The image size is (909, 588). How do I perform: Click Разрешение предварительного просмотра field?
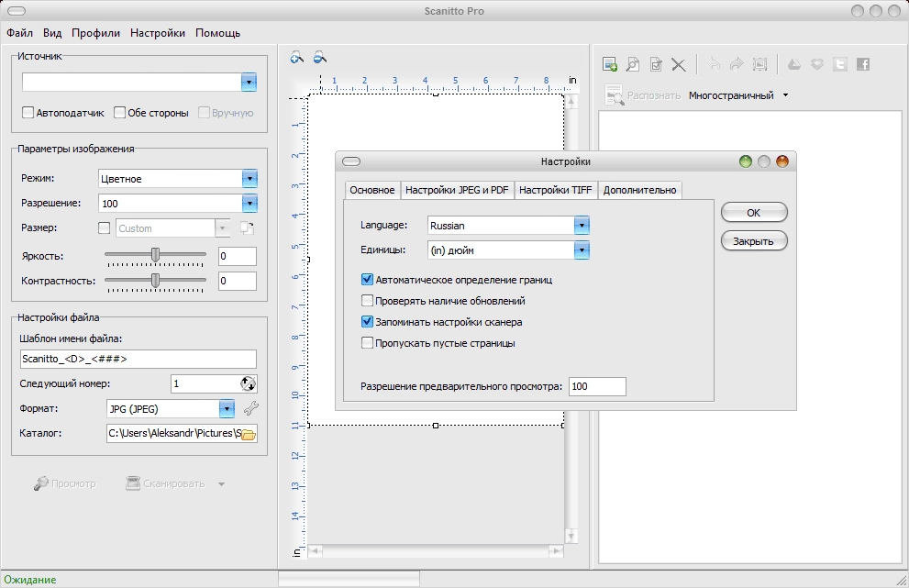[x=598, y=386]
